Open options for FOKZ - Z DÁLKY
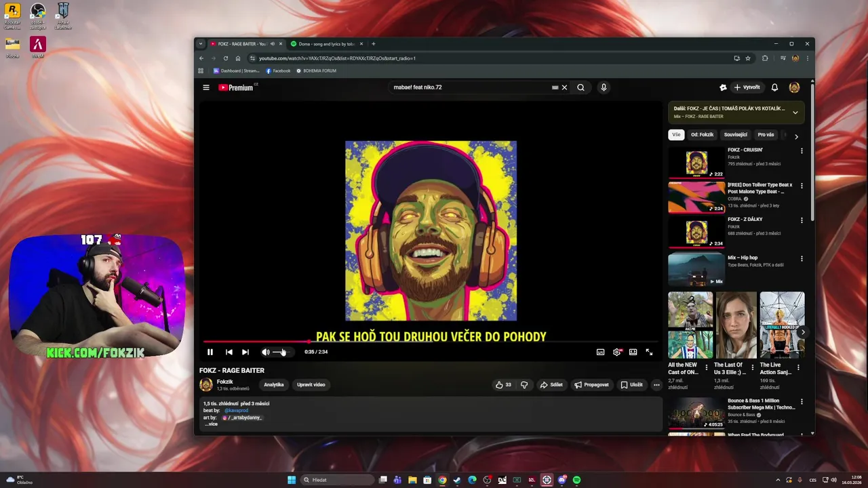 802,220
